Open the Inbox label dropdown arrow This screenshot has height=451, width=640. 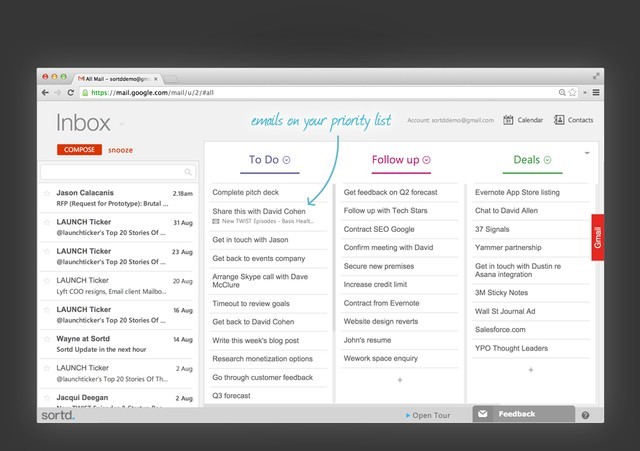123,124
